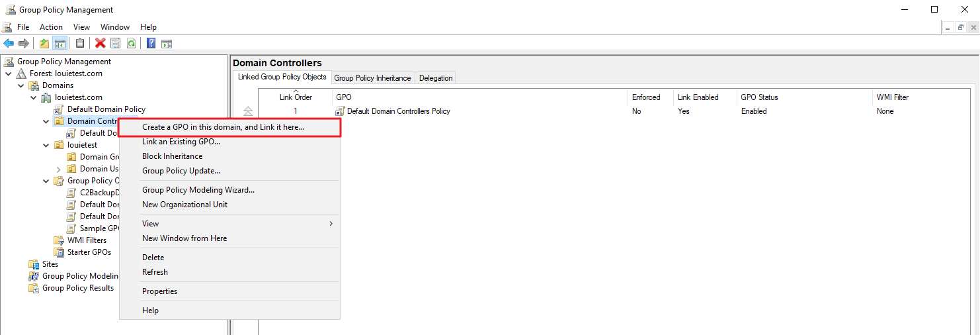This screenshot has height=335, width=980.
Task: Click the Default Domain Policy link icon in tree
Action: 60,109
